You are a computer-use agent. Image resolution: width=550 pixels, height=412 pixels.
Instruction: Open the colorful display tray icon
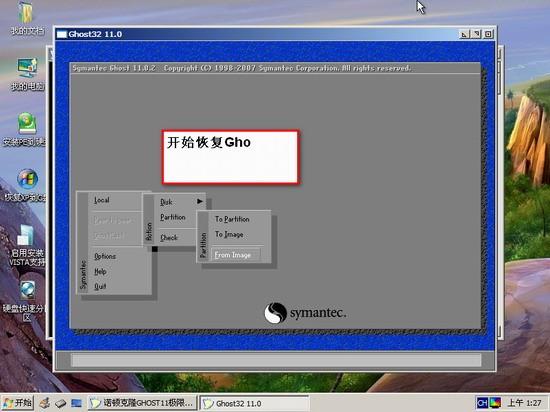pos(495,403)
